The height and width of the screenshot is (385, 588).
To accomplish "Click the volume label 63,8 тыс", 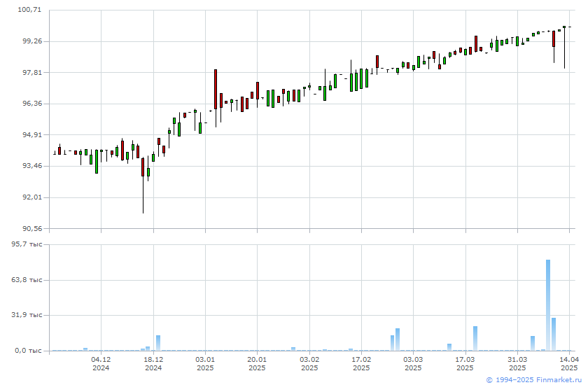I will click(x=27, y=280).
